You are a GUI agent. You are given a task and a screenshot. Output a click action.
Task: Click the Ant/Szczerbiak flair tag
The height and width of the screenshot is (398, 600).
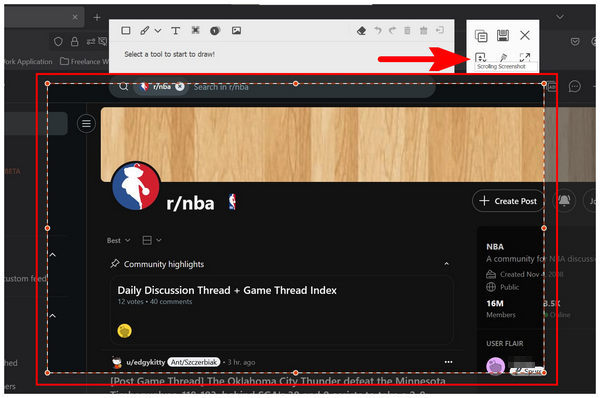tap(194, 362)
